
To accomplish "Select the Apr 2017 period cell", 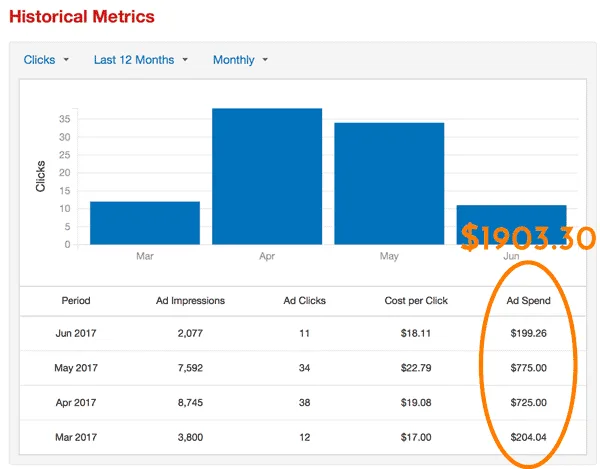I will [75, 403].
